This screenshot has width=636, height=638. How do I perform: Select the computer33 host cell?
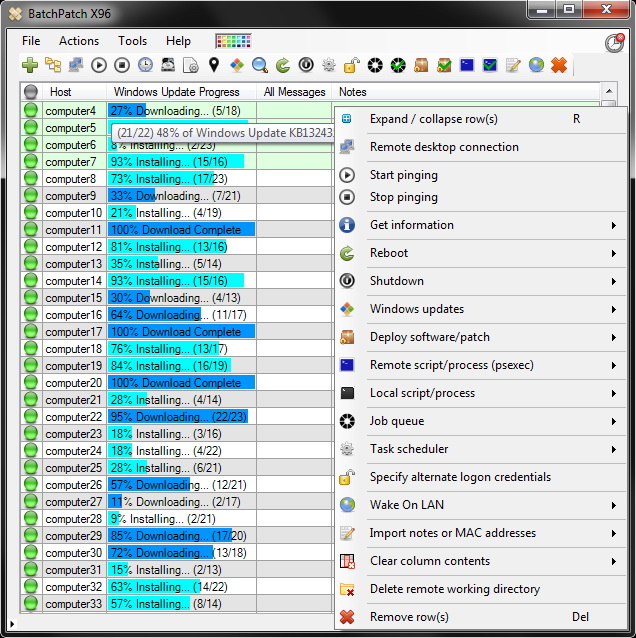(74, 604)
